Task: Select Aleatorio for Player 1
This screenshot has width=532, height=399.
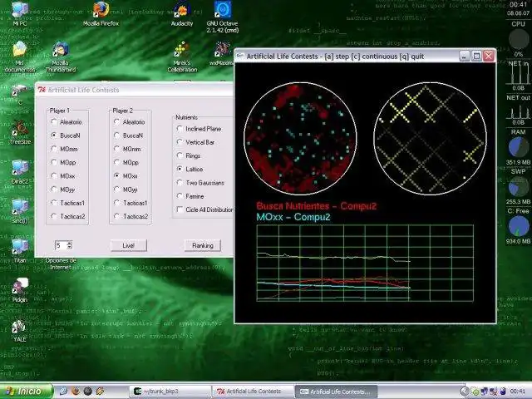Action: point(54,121)
